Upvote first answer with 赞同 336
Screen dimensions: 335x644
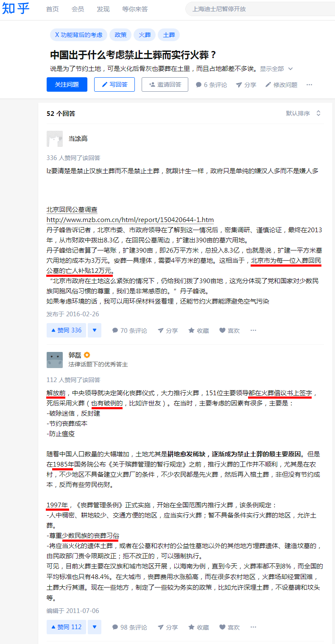(x=66, y=330)
